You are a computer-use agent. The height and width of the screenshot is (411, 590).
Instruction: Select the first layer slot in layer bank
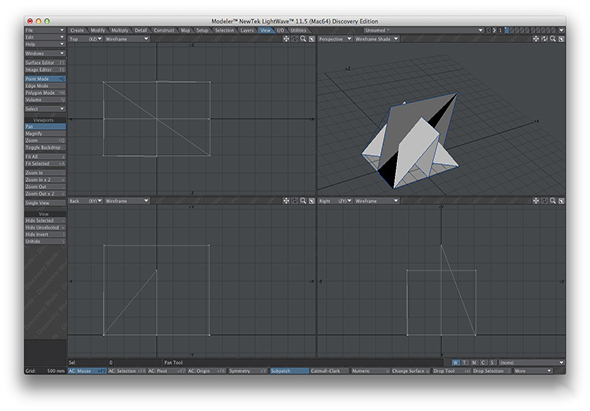pyautogui.click(x=507, y=30)
